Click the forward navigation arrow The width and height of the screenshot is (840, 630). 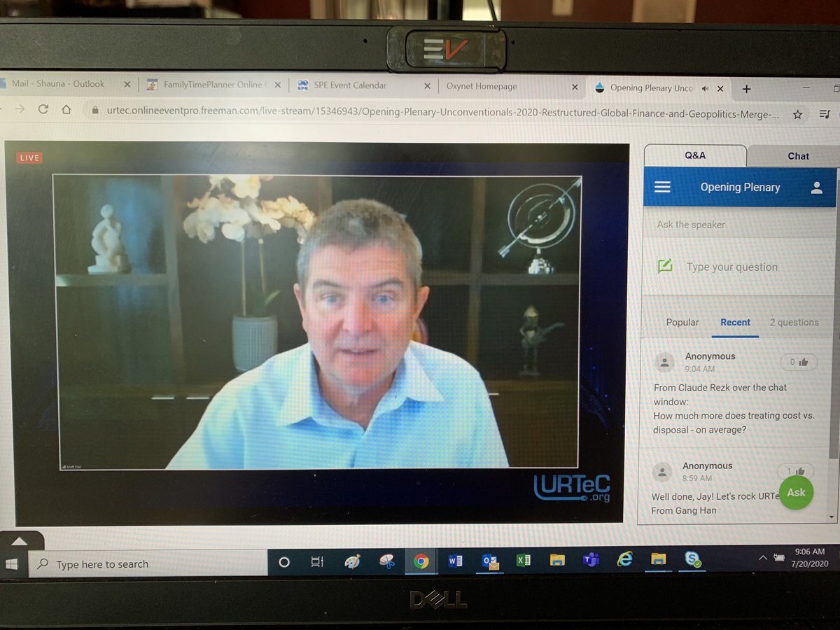point(20,109)
